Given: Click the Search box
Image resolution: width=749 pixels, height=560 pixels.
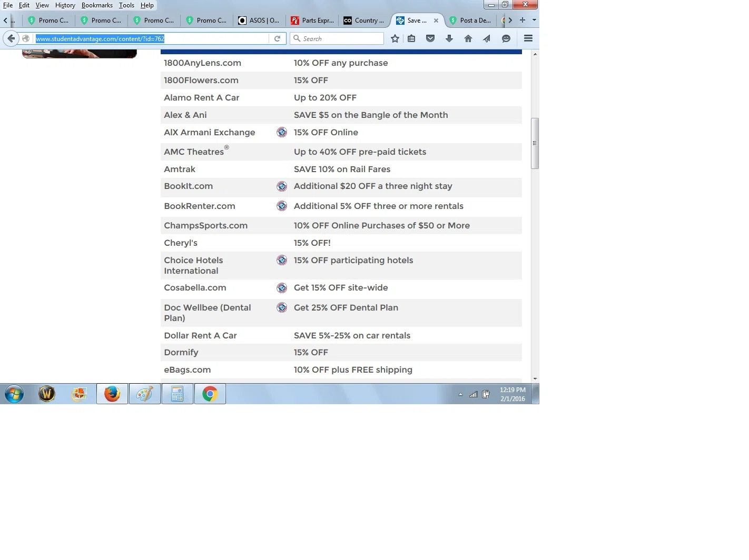Looking at the screenshot, I should [337, 38].
